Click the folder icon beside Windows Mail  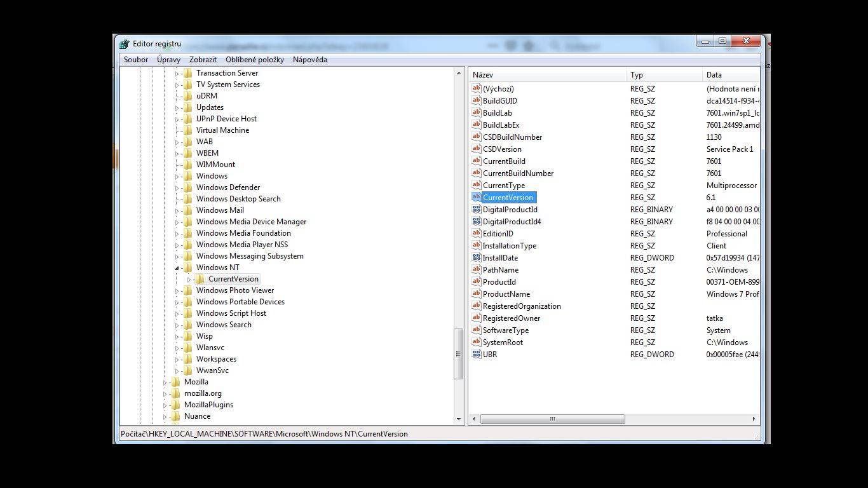[x=187, y=210]
